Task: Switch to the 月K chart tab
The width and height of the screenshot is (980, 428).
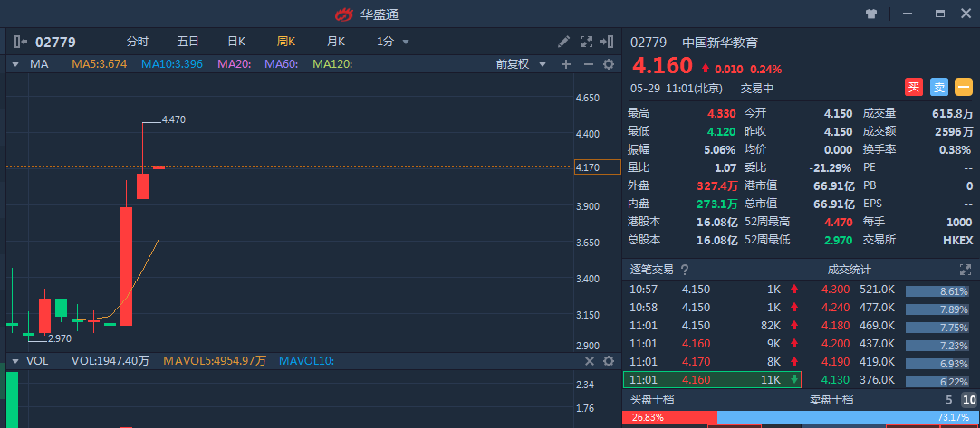Action: 336,42
